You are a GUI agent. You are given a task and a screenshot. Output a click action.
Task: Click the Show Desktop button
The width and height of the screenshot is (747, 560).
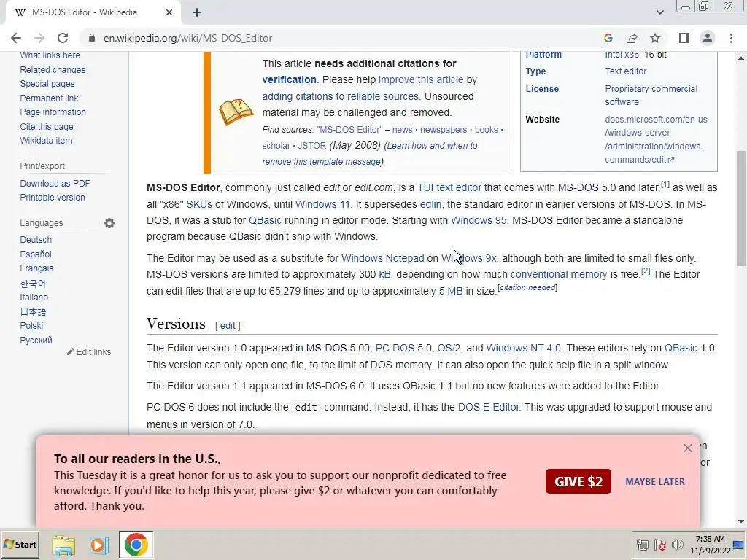[x=740, y=545]
